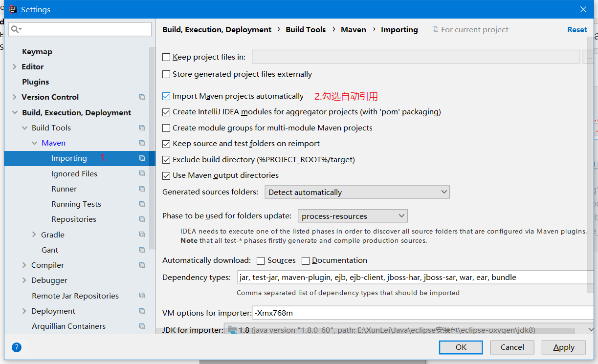Click the Dependency types text field
Viewport: 598px width, 364px height.
point(415,278)
